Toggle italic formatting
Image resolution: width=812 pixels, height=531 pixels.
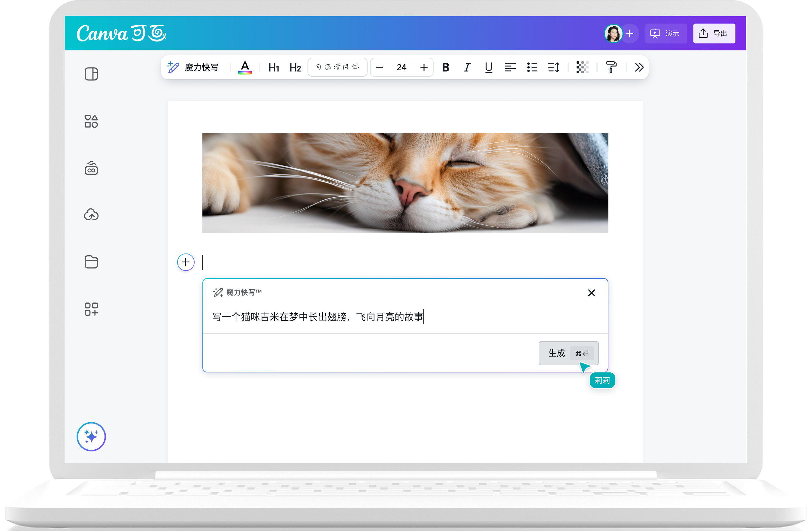(x=467, y=67)
